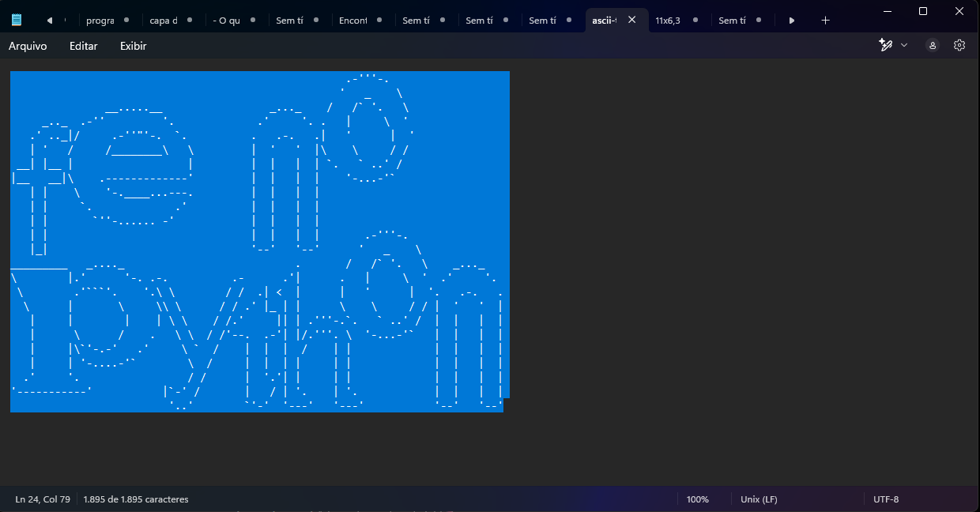Switch to the '11x6,3' tab
This screenshot has height=512, width=980.
tap(668, 21)
